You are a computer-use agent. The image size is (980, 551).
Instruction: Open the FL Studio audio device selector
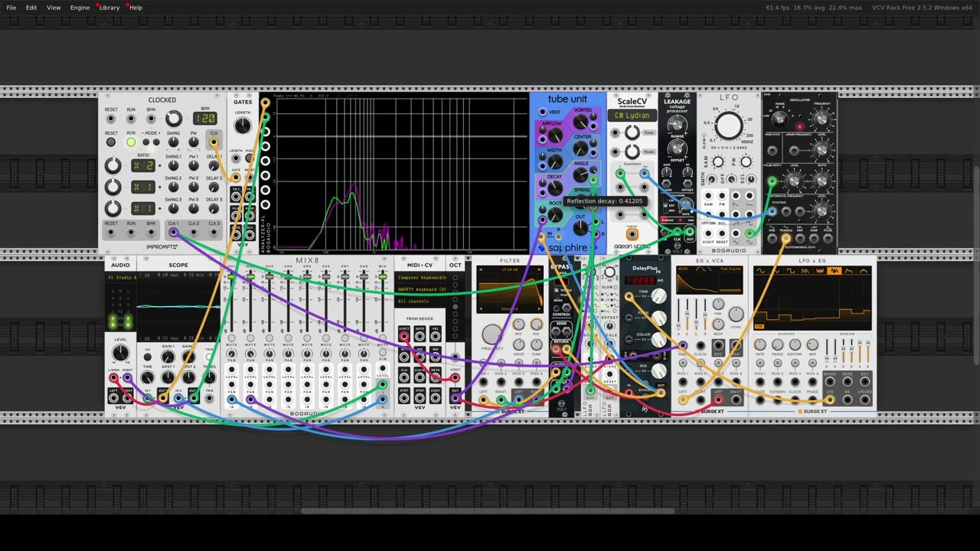point(122,278)
